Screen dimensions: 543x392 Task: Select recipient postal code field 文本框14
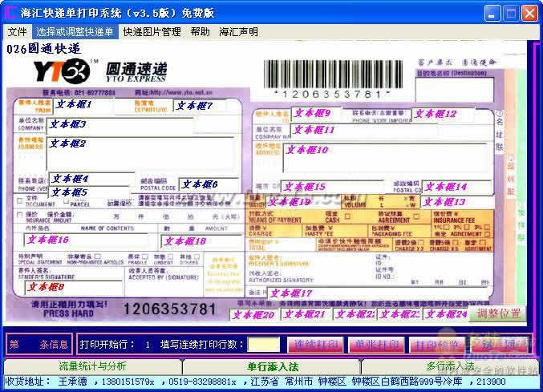456,187
